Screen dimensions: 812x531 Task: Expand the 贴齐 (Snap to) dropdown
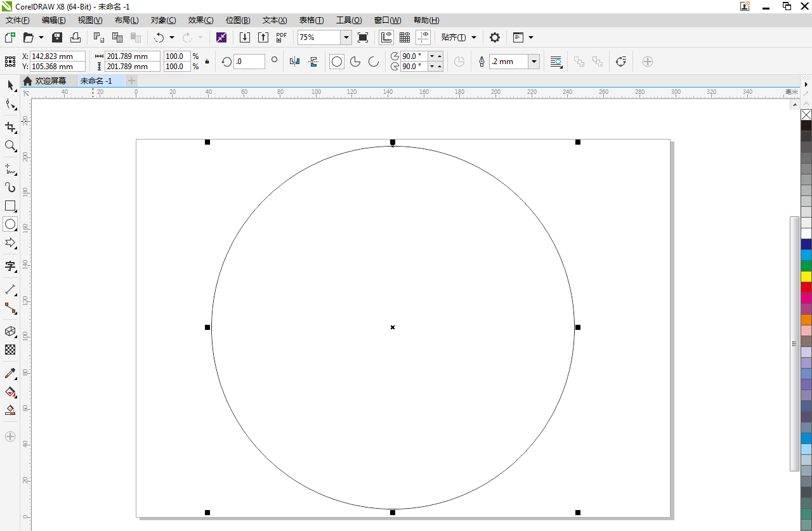click(474, 37)
